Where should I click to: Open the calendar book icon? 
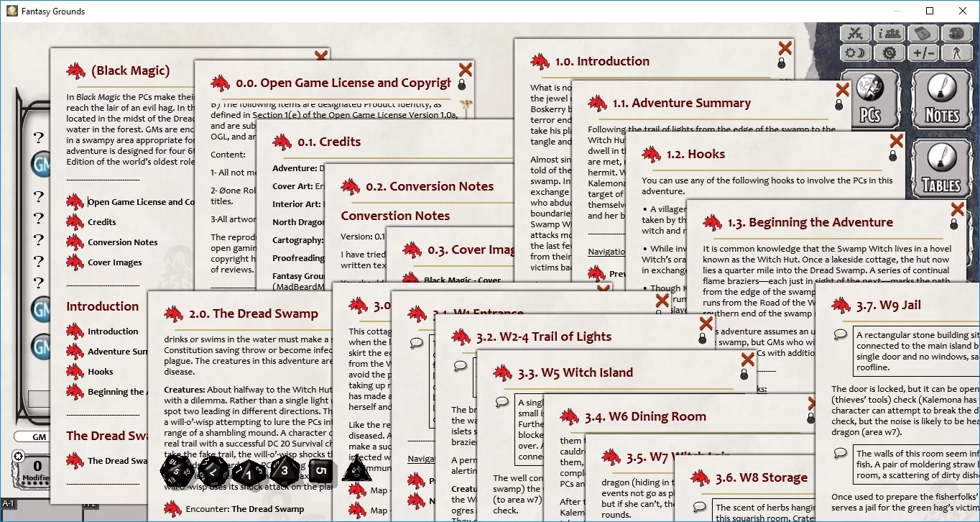point(923,33)
